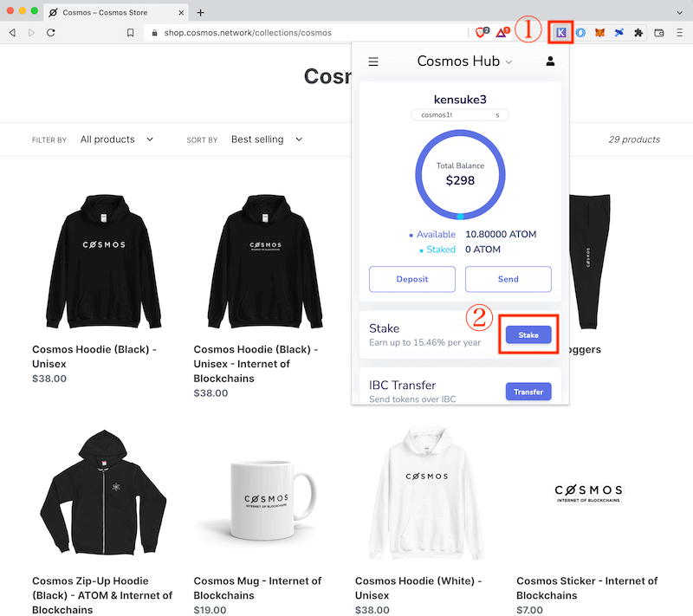Click the $19.00 mug price
This screenshot has width=693, height=616.
210,610
